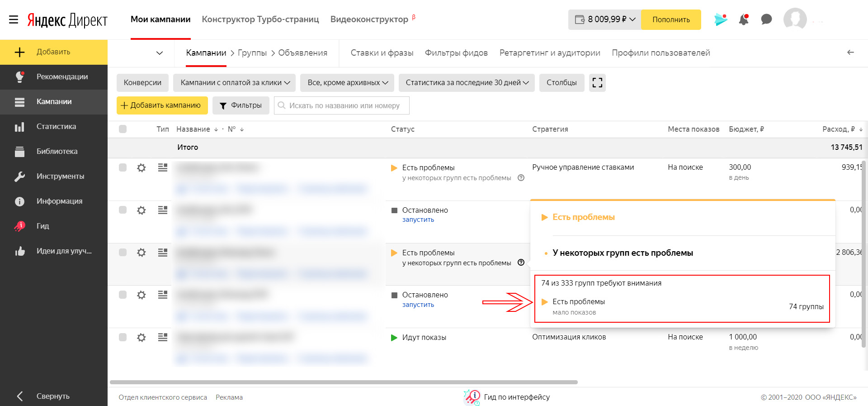Open Гид in sidebar

pyautogui.click(x=54, y=226)
